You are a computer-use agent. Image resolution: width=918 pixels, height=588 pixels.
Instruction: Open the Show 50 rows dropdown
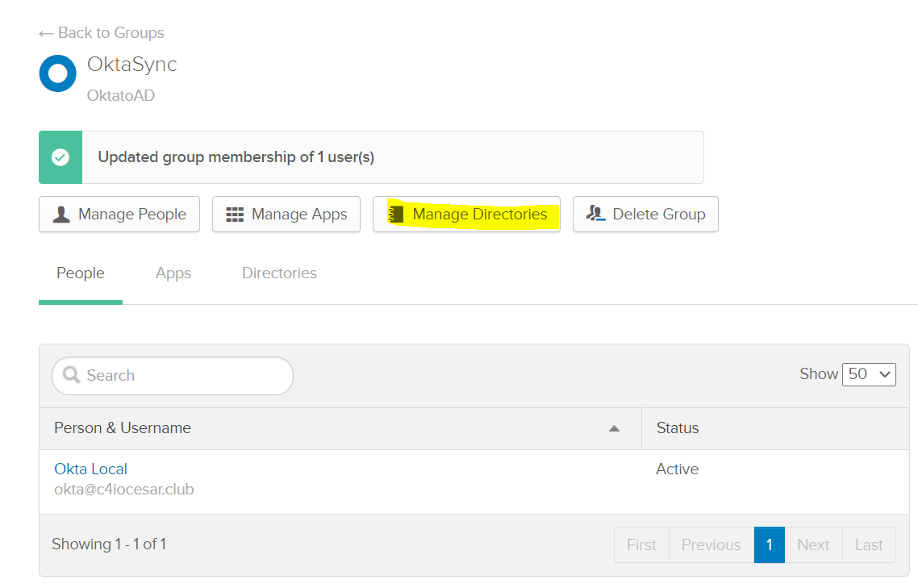tap(869, 374)
